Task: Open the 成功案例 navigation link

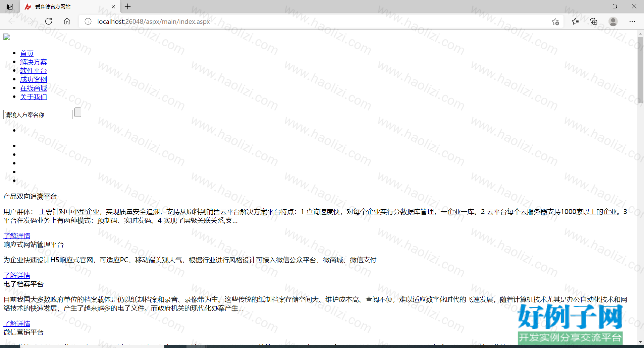Action: coord(34,79)
